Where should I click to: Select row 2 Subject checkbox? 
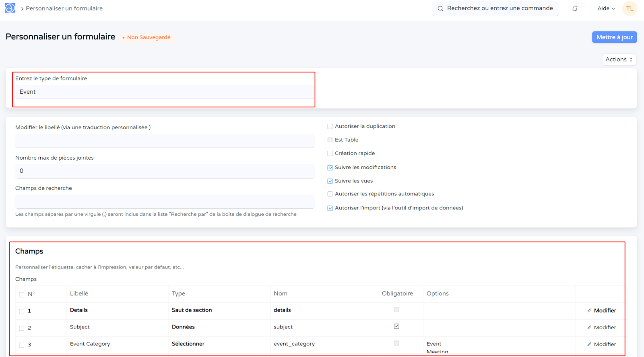[x=22, y=328]
